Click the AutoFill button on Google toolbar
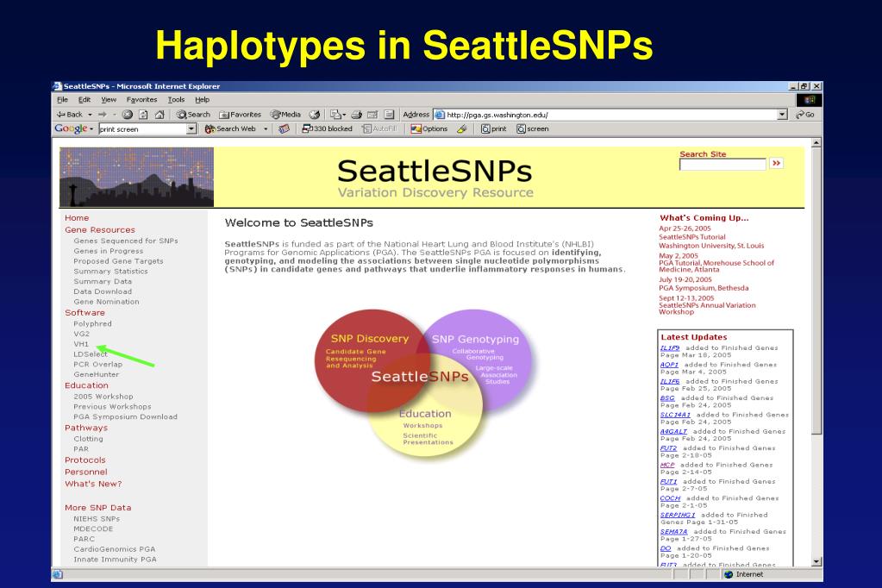882x588 pixels. 379,128
